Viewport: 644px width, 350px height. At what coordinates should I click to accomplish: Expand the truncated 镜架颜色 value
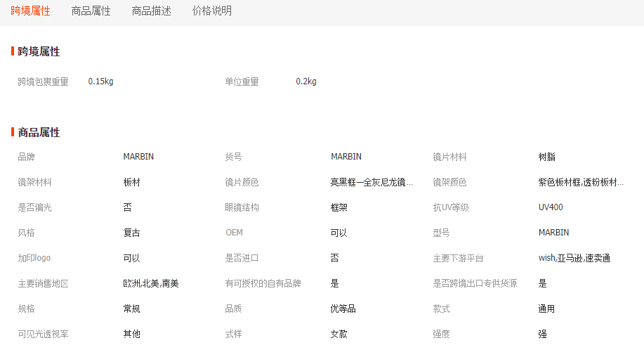tap(581, 183)
